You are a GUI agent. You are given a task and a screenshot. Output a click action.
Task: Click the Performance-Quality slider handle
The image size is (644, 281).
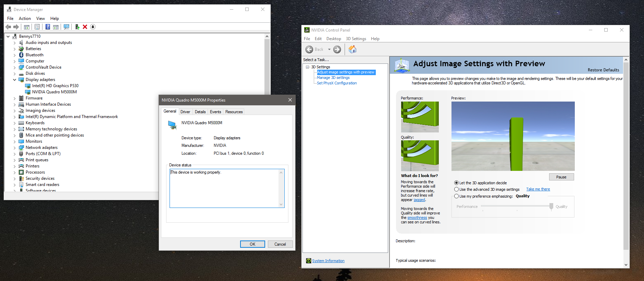coord(551,206)
